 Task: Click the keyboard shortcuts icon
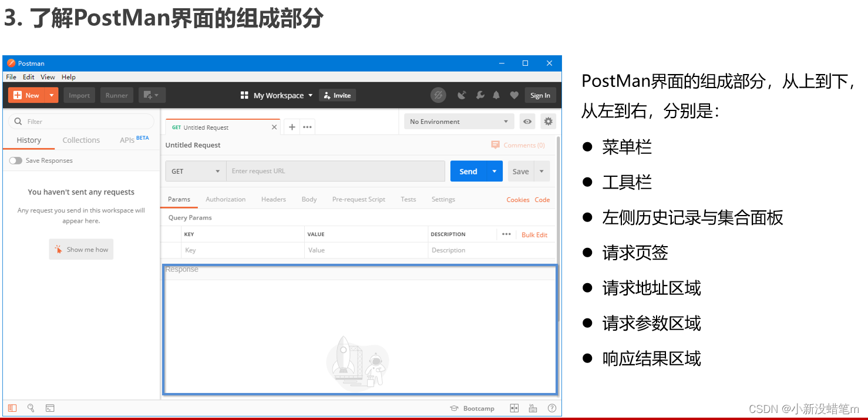[x=533, y=408]
